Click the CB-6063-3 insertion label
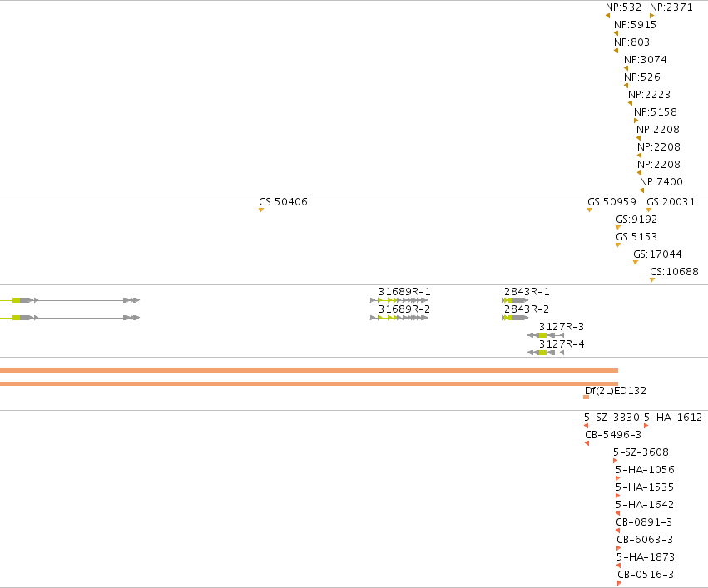 pyautogui.click(x=645, y=540)
